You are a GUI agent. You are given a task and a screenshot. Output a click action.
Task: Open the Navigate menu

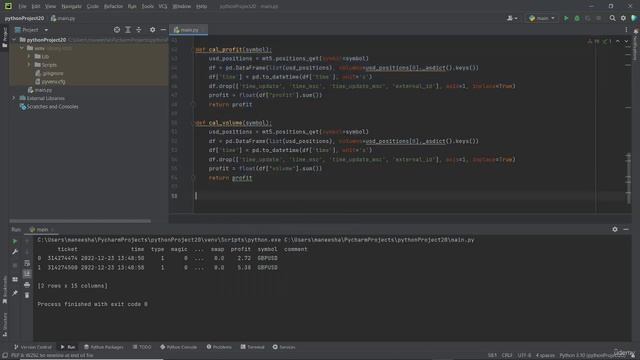tap(71, 6)
